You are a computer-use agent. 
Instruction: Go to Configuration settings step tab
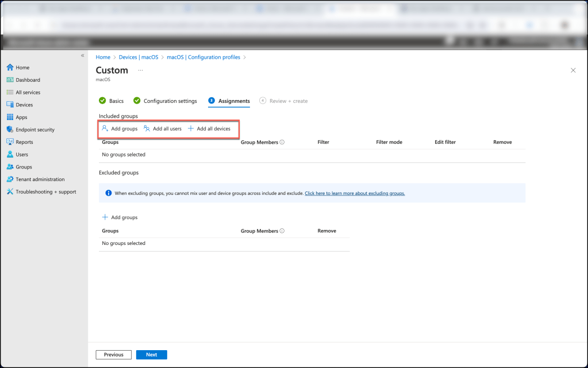[x=166, y=101]
